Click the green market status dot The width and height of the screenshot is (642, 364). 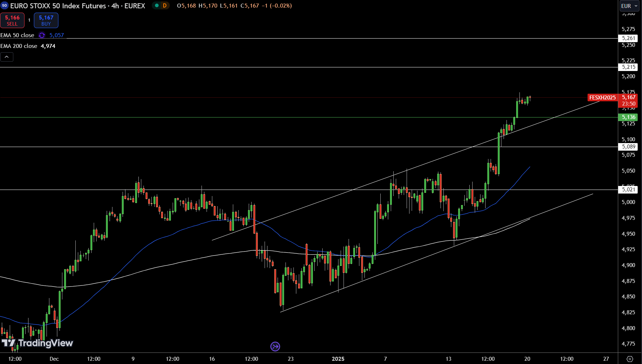click(157, 6)
